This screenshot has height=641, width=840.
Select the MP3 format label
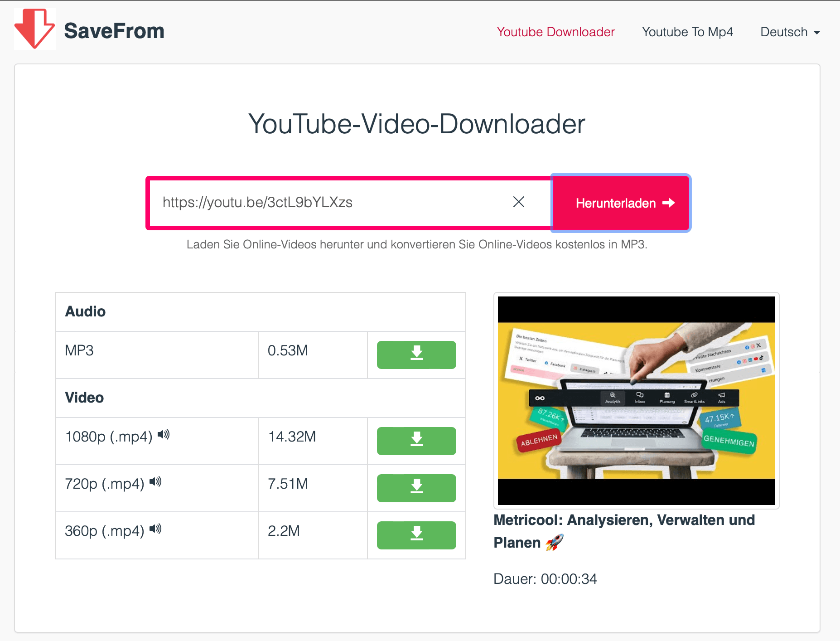79,351
